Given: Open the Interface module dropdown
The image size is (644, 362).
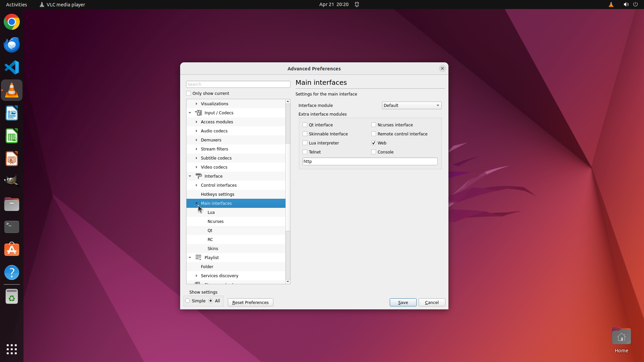Looking at the screenshot, I should click(412, 105).
